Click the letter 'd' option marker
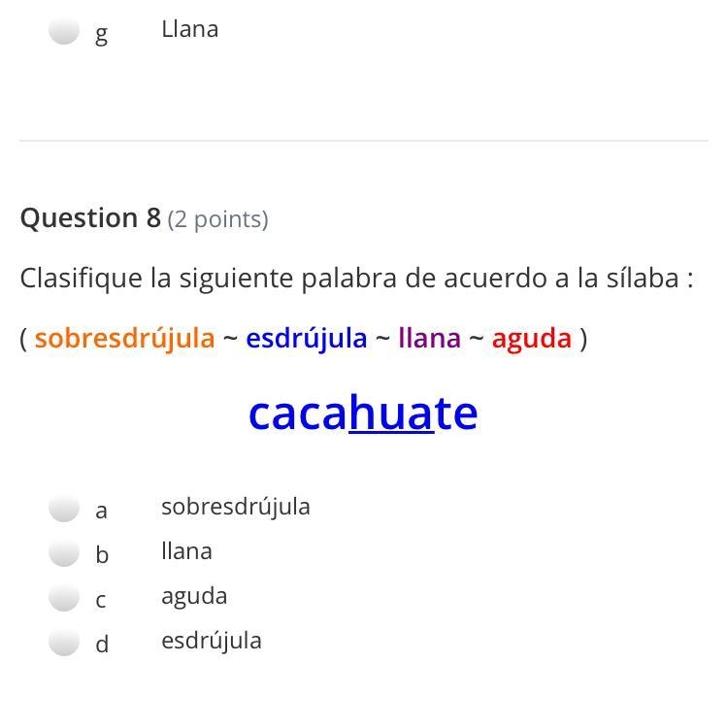The width and height of the screenshot is (728, 728). point(102,644)
